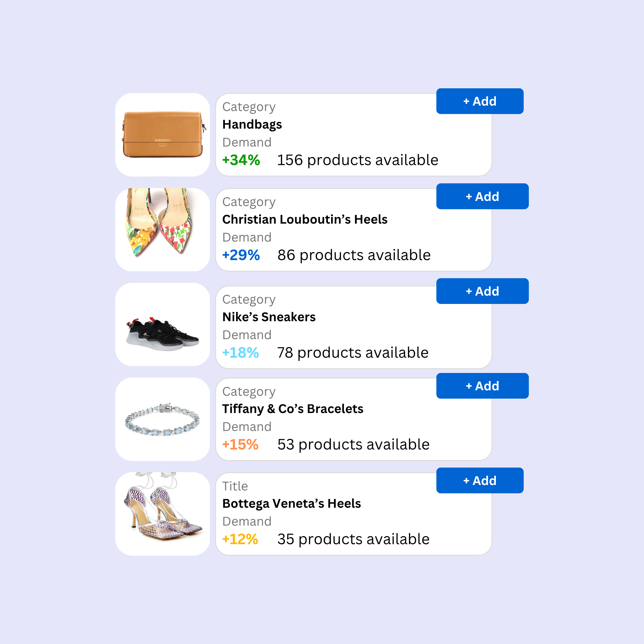Click the 35 products available text
The image size is (644, 644).
(x=353, y=539)
